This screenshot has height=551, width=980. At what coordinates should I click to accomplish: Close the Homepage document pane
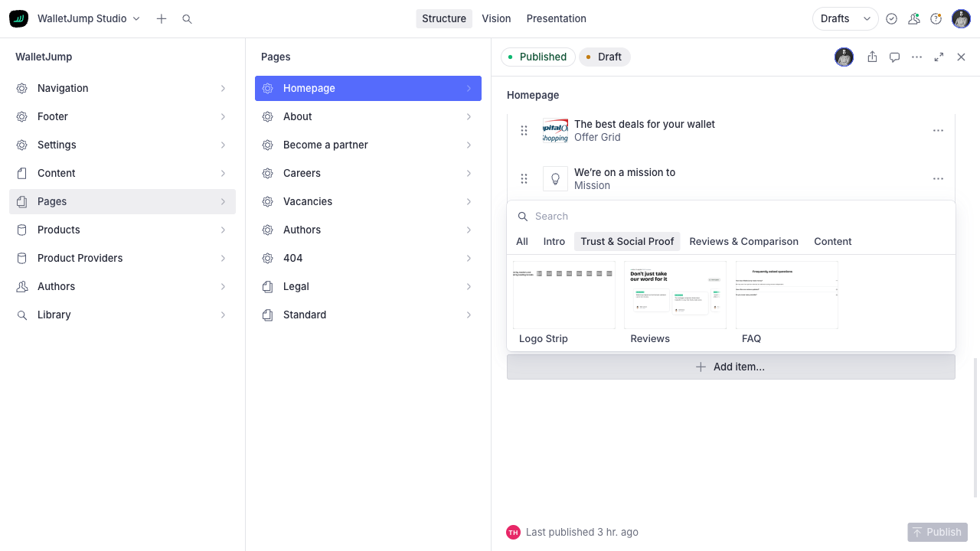(961, 57)
